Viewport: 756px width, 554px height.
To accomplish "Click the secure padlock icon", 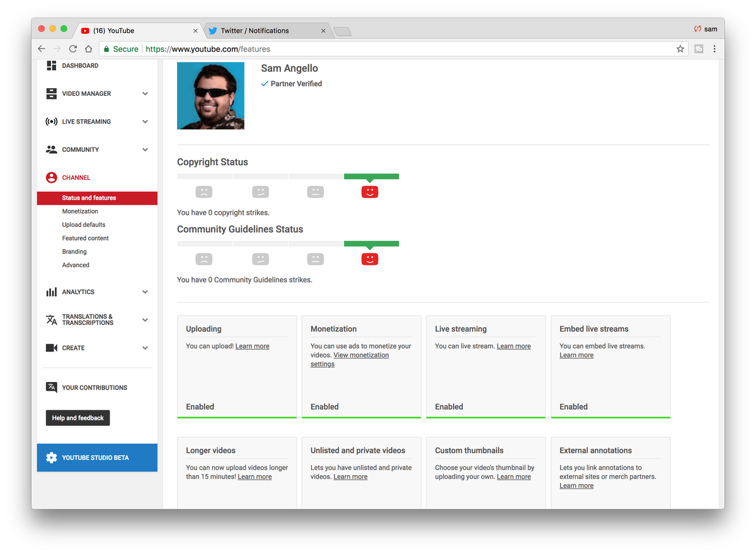I will [106, 49].
